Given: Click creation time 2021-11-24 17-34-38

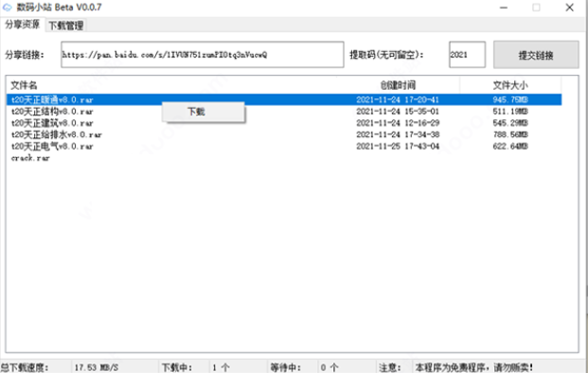Looking at the screenshot, I should click(398, 134).
